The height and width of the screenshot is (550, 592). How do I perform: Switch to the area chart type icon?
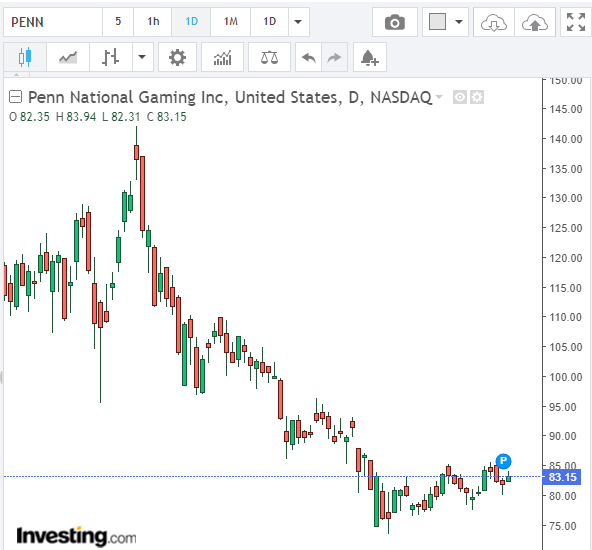(68, 57)
